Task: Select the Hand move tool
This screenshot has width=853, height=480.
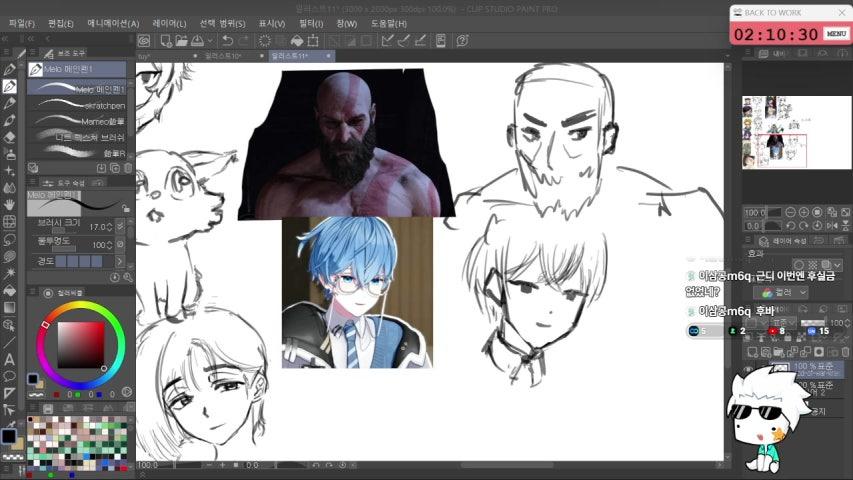Action: [x=9, y=205]
